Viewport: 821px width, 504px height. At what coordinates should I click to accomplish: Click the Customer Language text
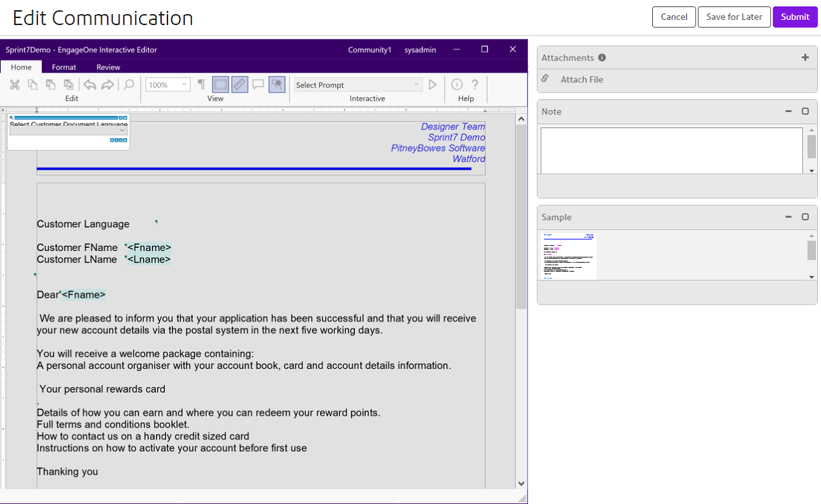(x=83, y=224)
